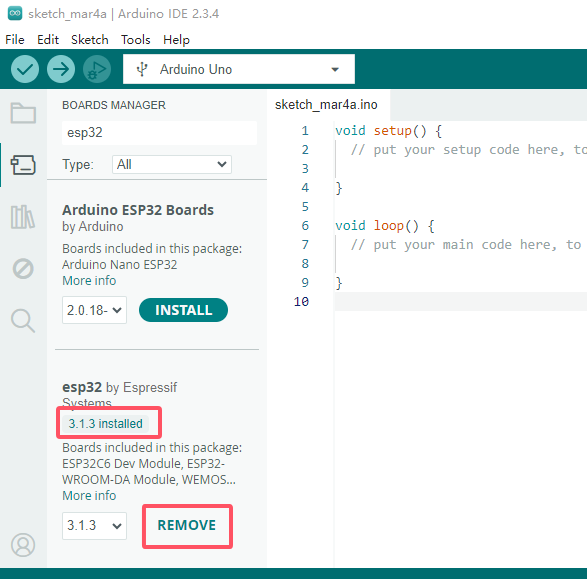587x579 pixels.
Task: Open the Sketchbook folder icon in sidebar
Action: (23, 113)
